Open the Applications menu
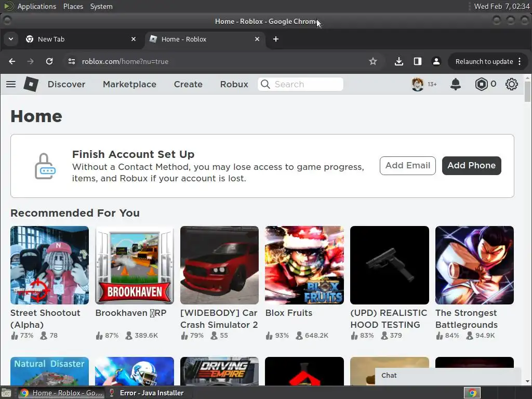 (37, 6)
